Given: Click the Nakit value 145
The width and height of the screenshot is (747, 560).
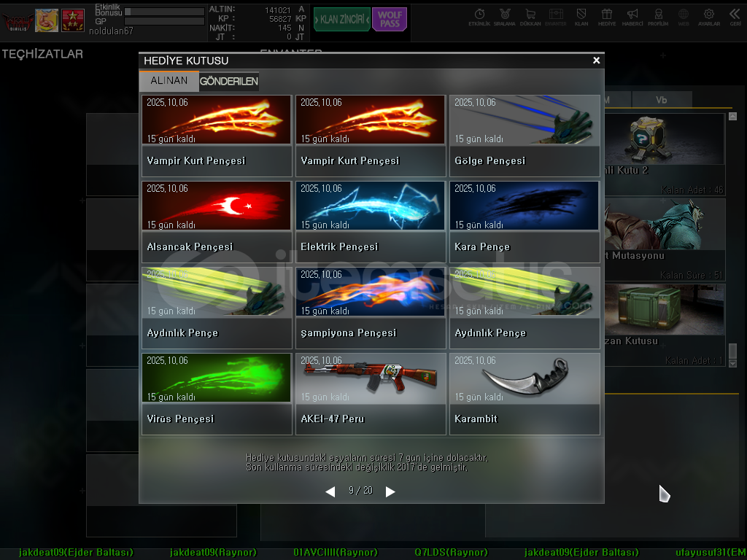Looking at the screenshot, I should click(x=285, y=28).
